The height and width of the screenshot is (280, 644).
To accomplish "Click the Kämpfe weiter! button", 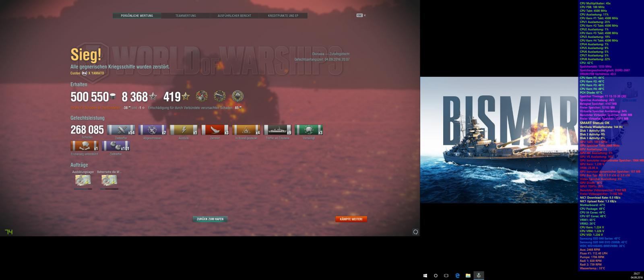I will (351, 219).
